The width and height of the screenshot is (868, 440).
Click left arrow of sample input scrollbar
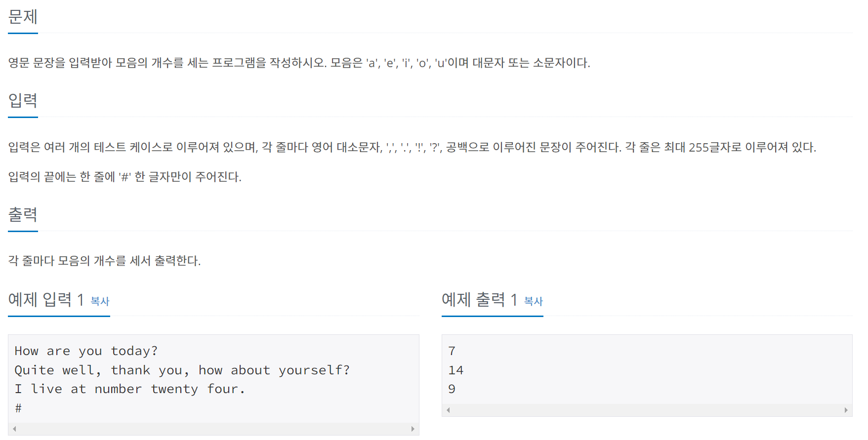14,429
